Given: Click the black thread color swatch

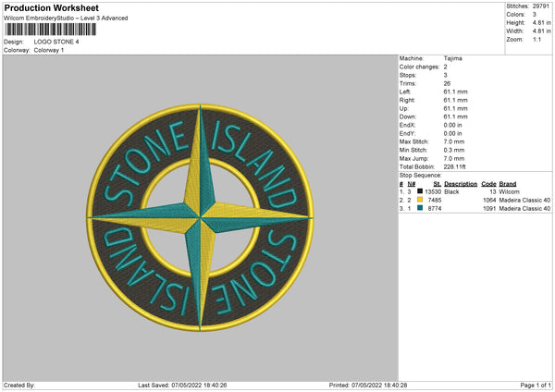Looking at the screenshot, I should click(x=420, y=191).
